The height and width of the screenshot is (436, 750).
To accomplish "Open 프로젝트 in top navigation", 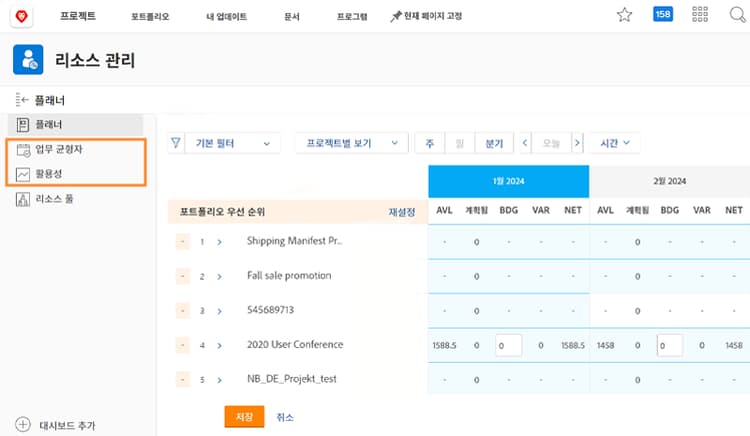I will point(78,16).
